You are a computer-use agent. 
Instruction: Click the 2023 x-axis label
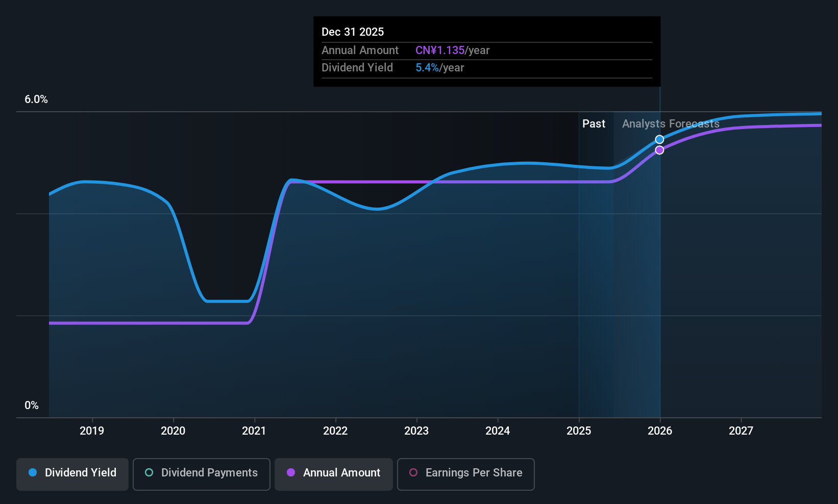416,431
